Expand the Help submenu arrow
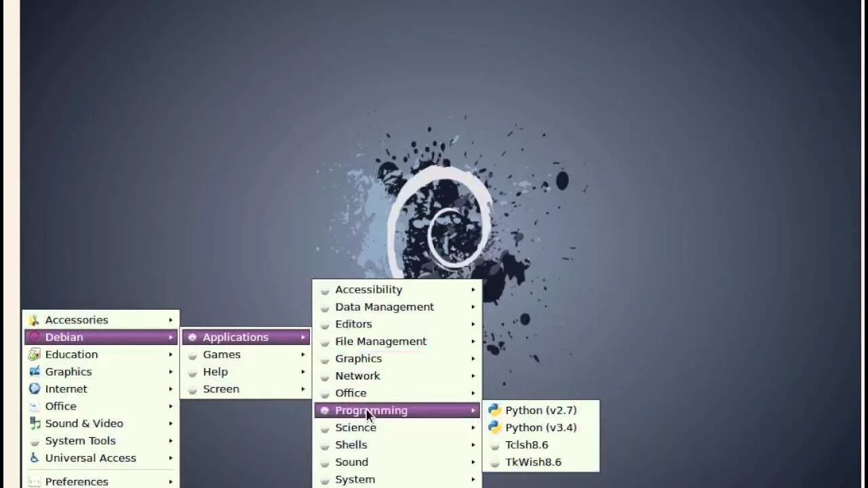Image resolution: width=868 pixels, height=488 pixels. pyautogui.click(x=303, y=371)
